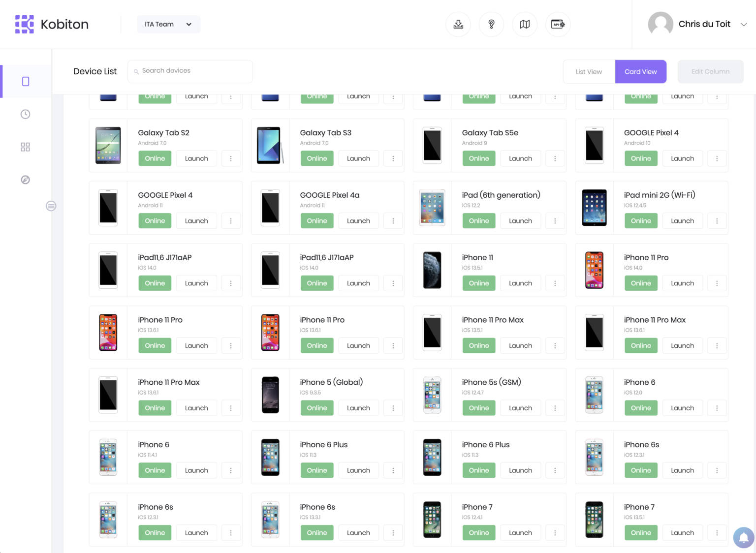
Task: Switch to List View tab
Action: (589, 72)
